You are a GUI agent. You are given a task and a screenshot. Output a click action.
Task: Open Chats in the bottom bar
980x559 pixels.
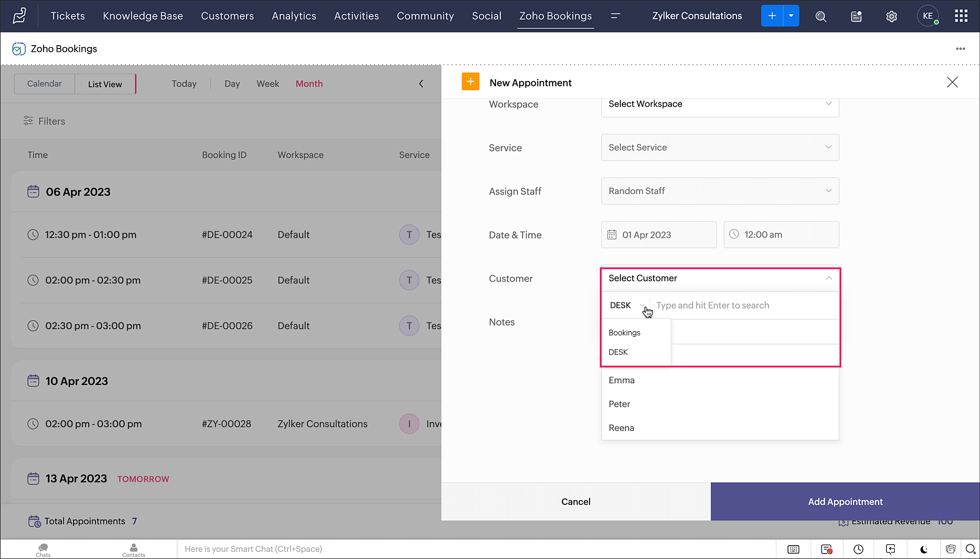coord(43,550)
